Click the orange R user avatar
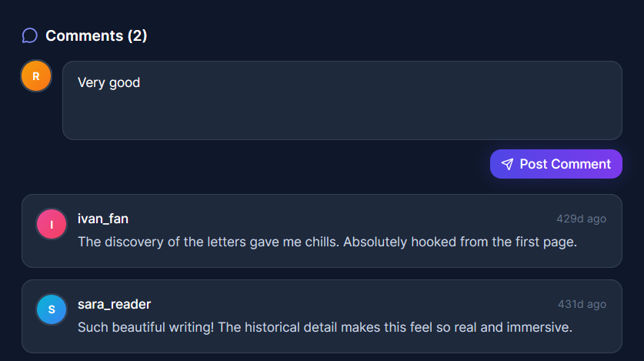The width and height of the screenshot is (644, 361). pos(36,76)
